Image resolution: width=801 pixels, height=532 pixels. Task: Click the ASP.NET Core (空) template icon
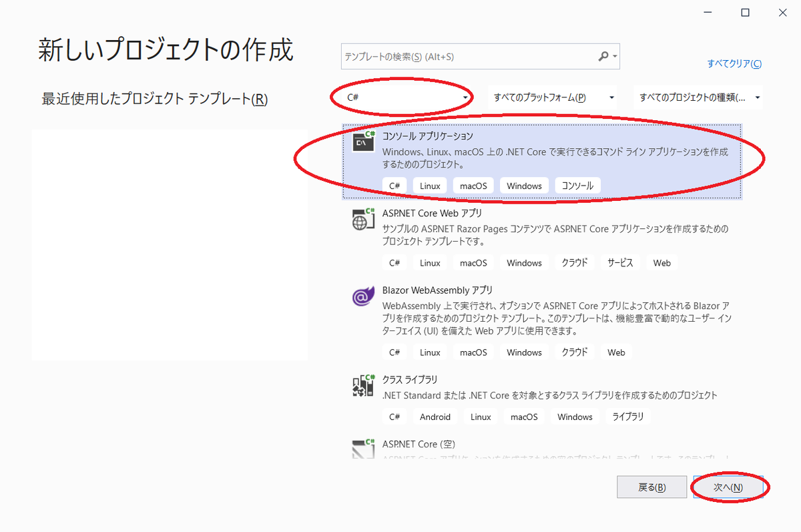363,449
